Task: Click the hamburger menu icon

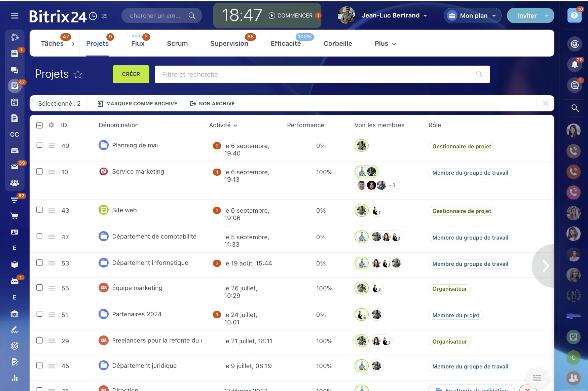Action: point(14,16)
